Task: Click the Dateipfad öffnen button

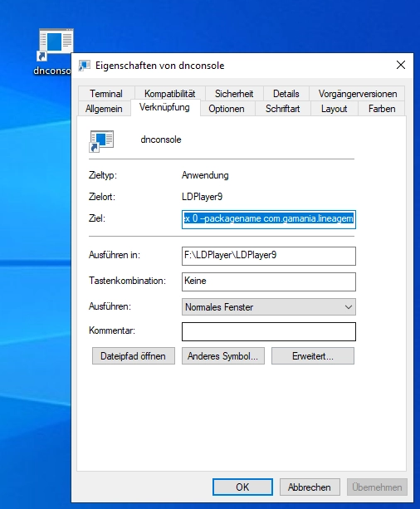Action: tap(134, 355)
